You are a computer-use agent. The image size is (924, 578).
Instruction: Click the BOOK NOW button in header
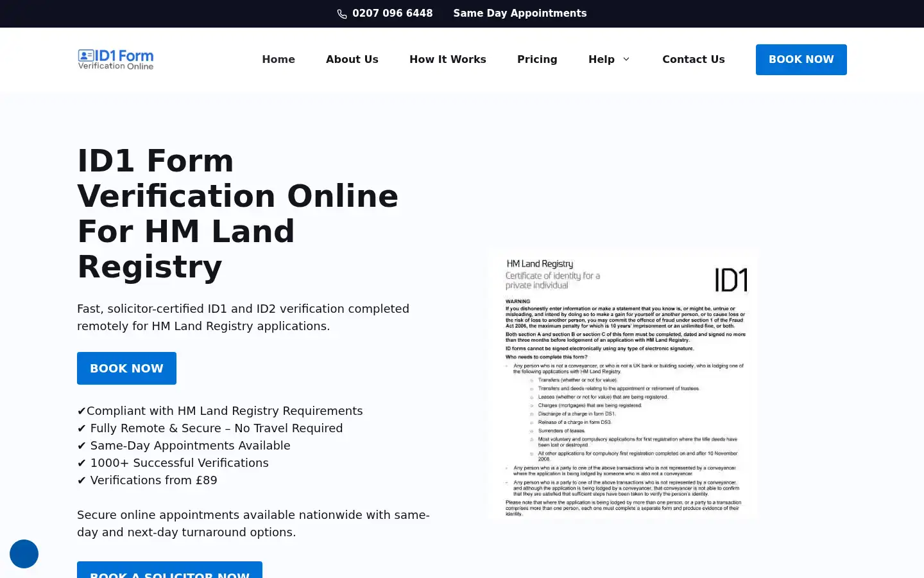click(801, 60)
